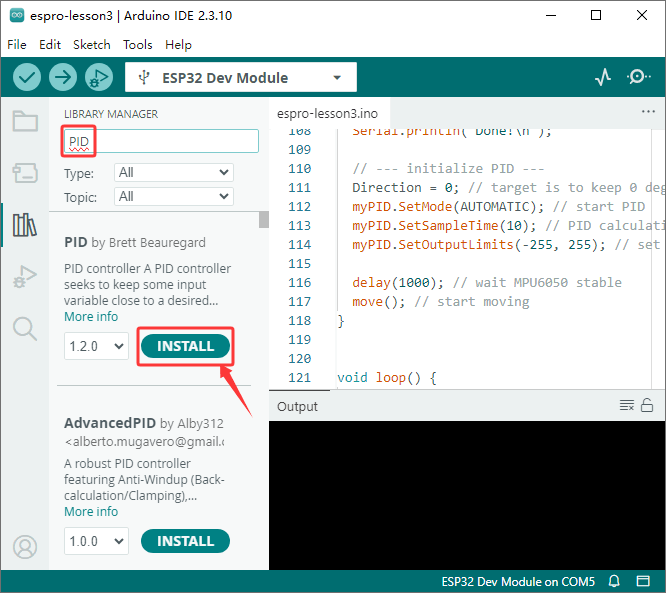Screen dimensions: 666x593
Task: Open the Sketch menu
Action: point(92,45)
